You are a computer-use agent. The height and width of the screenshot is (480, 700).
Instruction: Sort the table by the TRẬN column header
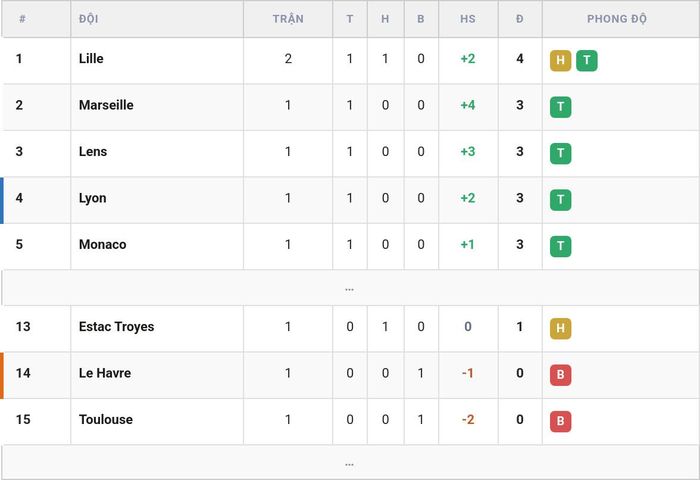click(288, 19)
